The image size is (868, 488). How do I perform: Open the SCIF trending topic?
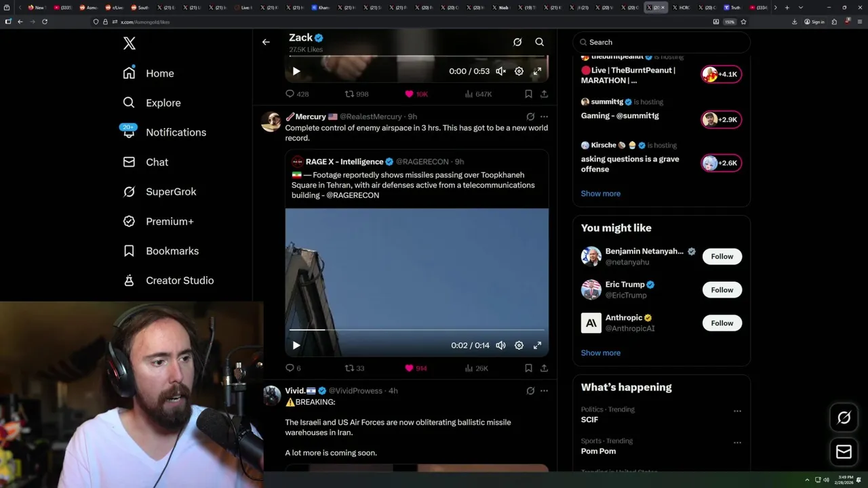pos(589,420)
